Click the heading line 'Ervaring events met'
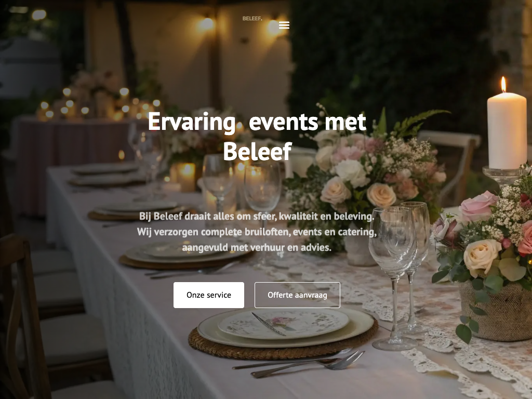532x399 pixels. [x=257, y=122]
